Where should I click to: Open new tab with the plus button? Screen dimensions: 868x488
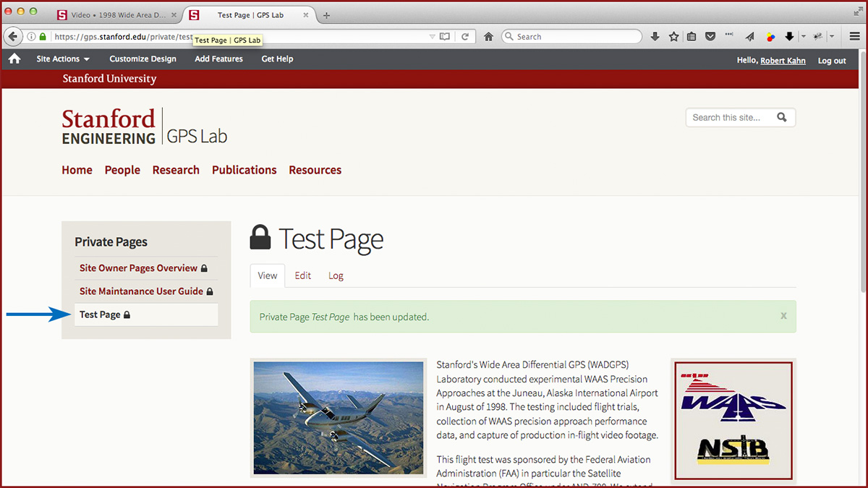click(x=327, y=15)
